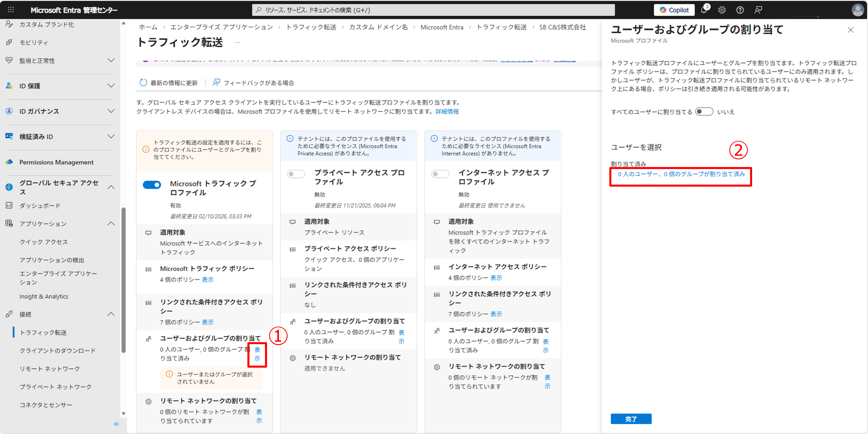This screenshot has width=868, height=434.
Task: Select リモート ネットワーク in sidebar
Action: pyautogui.click(x=49, y=368)
